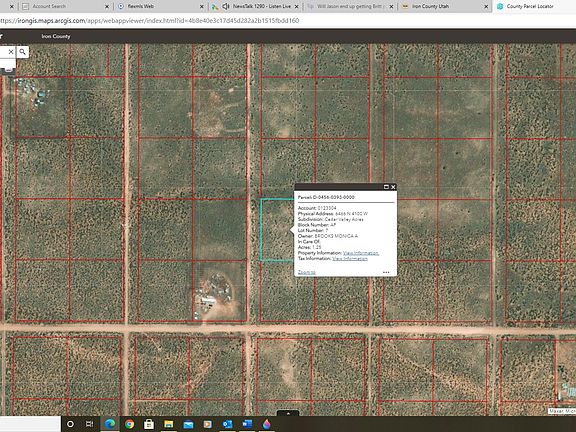The width and height of the screenshot is (576, 432).
Task: Clear the search box with the X
Action: (x=11, y=52)
